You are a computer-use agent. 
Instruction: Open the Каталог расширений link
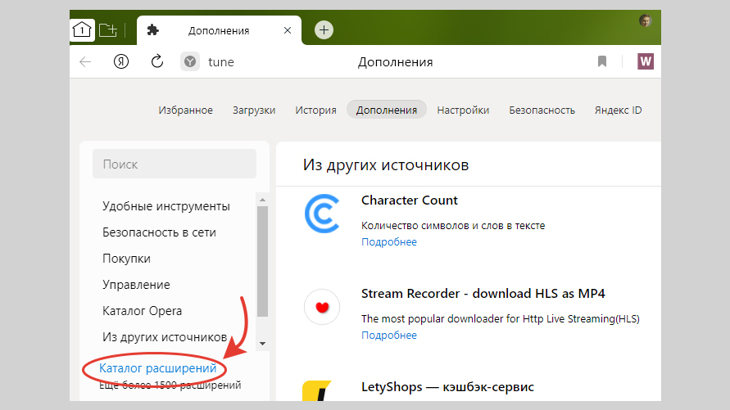click(158, 369)
